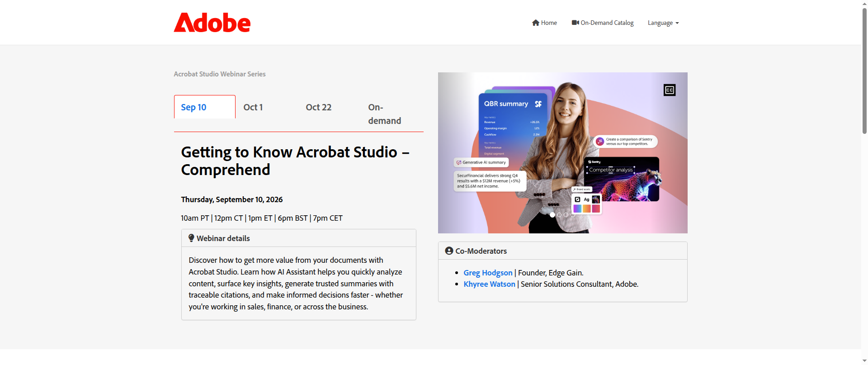Click the Adobe logo
The width and height of the screenshot is (868, 365).
(212, 23)
